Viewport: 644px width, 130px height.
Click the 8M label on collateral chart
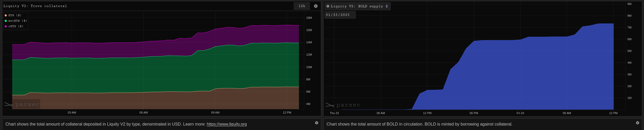[x=308, y=79]
